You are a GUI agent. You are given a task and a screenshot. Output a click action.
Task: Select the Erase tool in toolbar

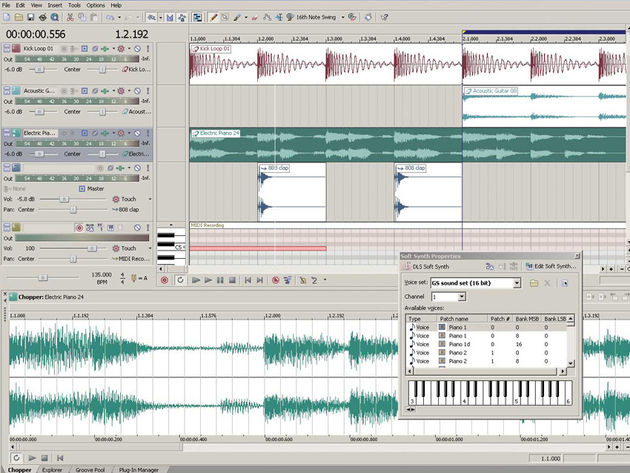click(254, 17)
